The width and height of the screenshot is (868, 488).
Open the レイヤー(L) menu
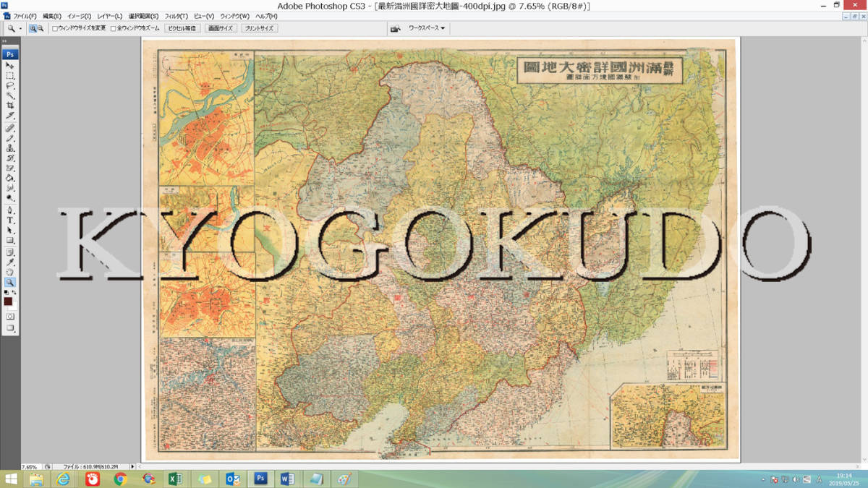[110, 16]
